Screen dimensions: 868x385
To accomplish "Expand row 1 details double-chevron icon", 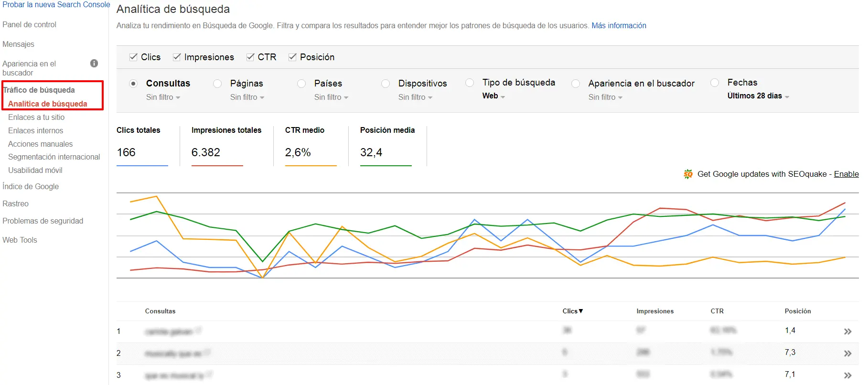I will 847,332.
